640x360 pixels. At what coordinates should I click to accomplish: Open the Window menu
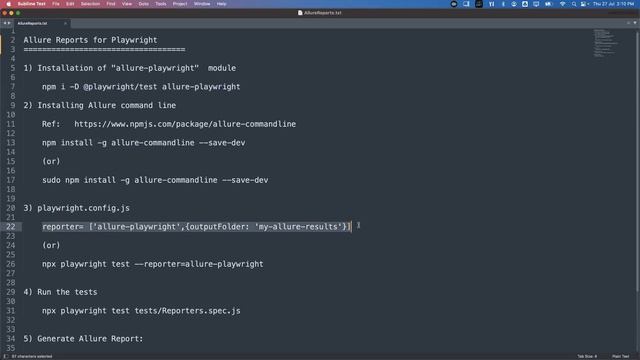pos(202,4)
